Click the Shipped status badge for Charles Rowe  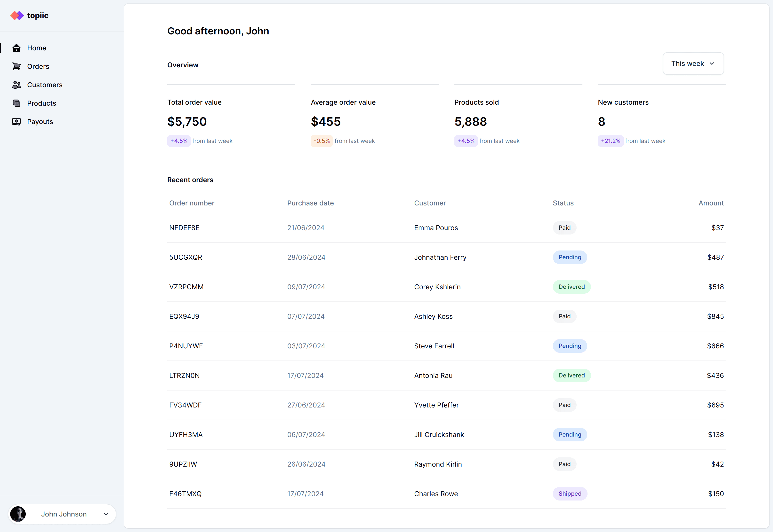570,493
